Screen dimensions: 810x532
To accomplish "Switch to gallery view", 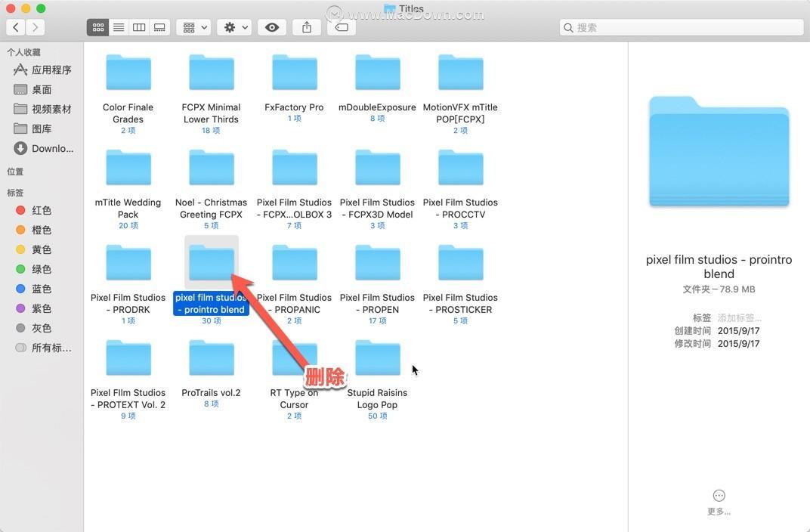I will click(x=159, y=27).
